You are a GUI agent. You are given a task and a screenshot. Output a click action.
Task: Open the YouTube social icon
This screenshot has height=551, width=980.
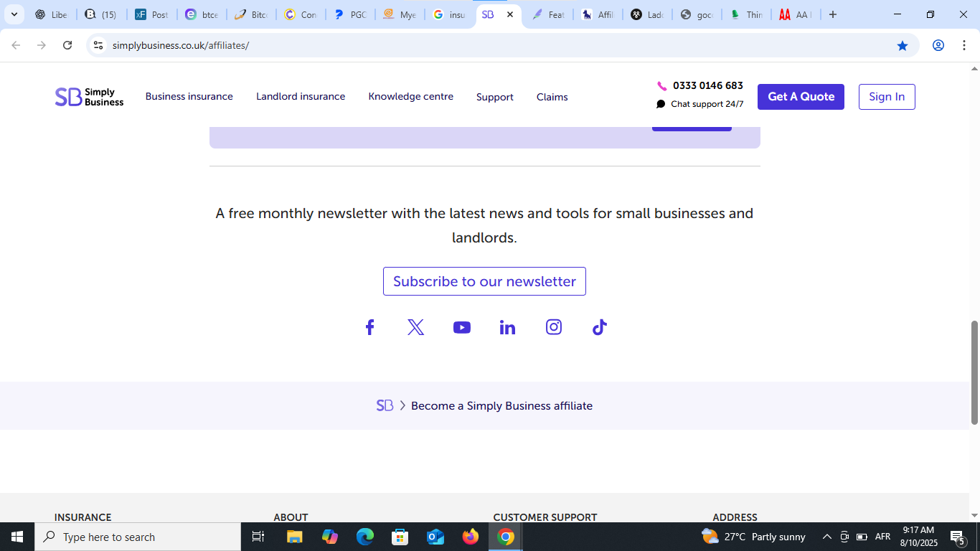(x=462, y=327)
